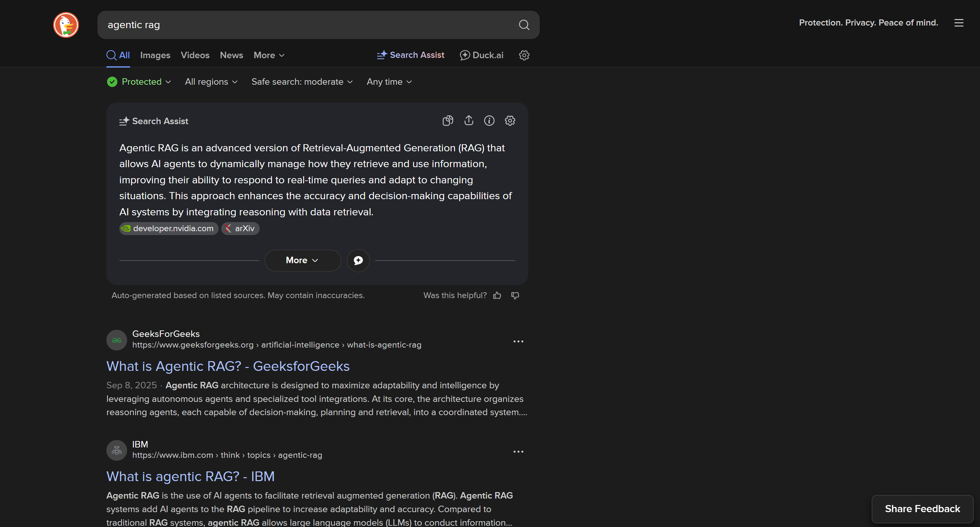Share the Search Assist summary
Viewport: 980px width, 527px height.
[x=469, y=121]
